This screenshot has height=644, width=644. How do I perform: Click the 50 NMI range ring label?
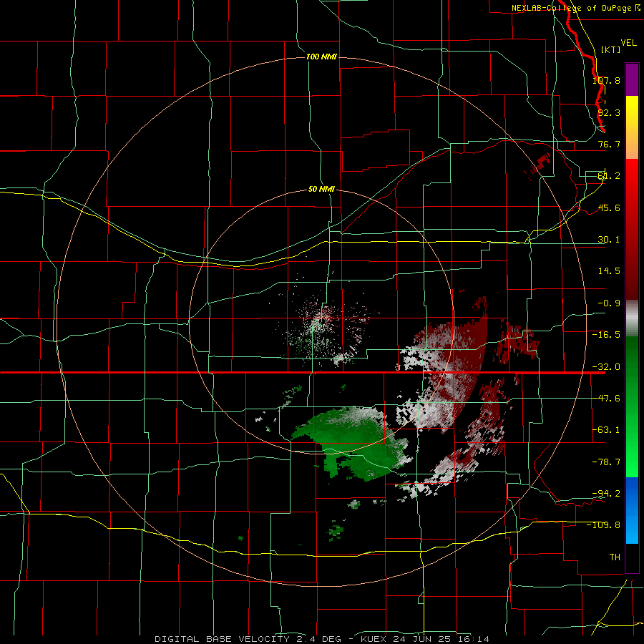coord(321,190)
